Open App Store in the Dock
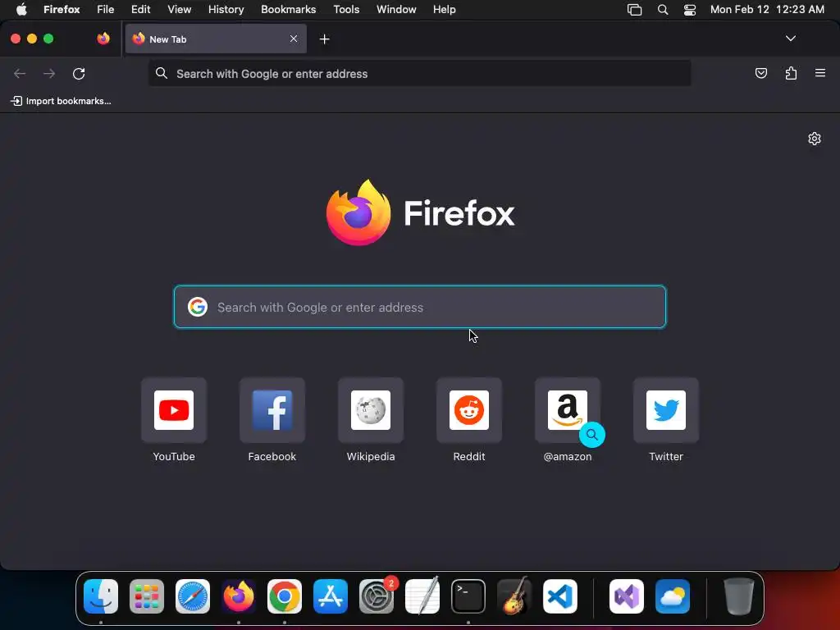 331,596
